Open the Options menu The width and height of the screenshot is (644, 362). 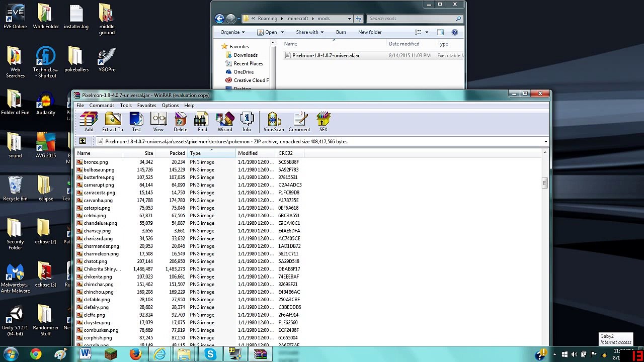(x=170, y=106)
